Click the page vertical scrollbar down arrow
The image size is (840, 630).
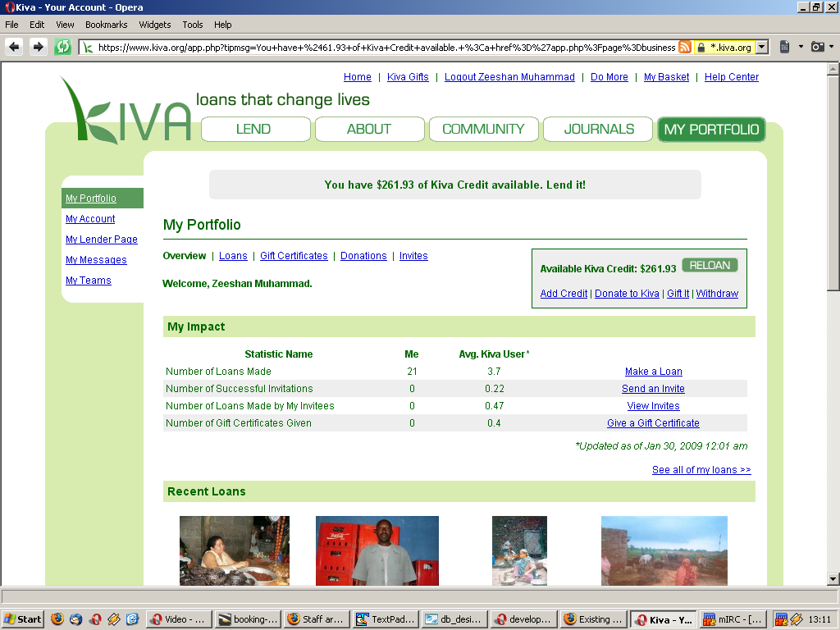click(x=833, y=578)
